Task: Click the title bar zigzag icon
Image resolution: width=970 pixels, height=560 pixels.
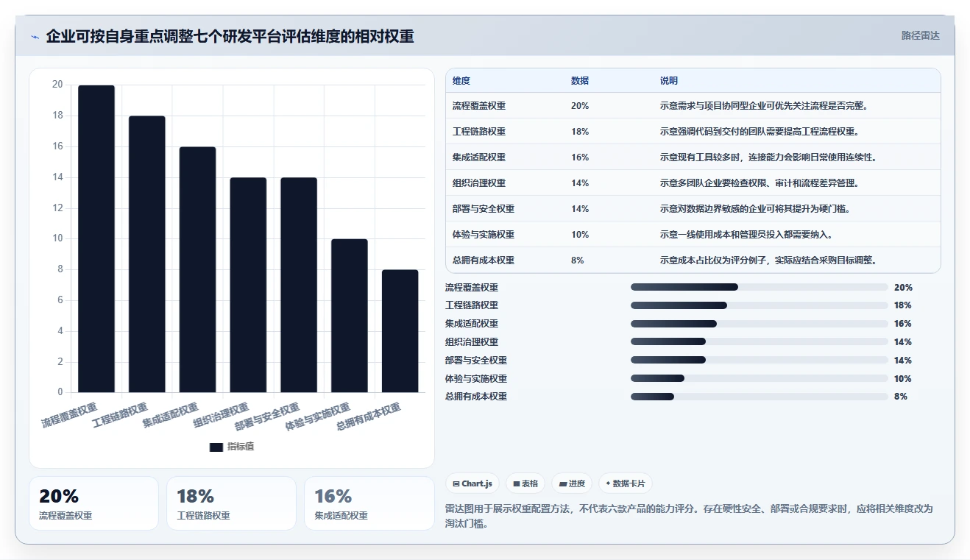Action: (x=35, y=37)
